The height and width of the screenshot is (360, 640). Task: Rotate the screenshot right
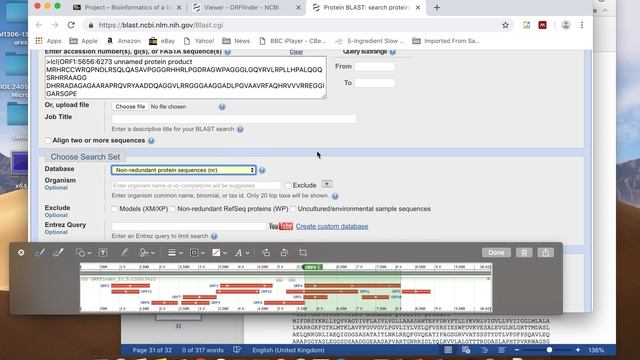pyautogui.click(x=284, y=253)
